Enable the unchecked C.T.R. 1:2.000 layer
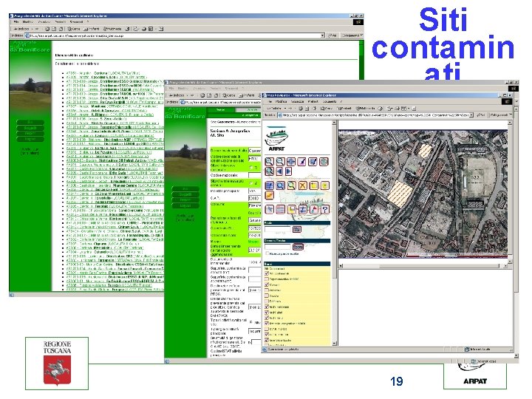Viewport: 532px width, 399px height. click(x=267, y=329)
